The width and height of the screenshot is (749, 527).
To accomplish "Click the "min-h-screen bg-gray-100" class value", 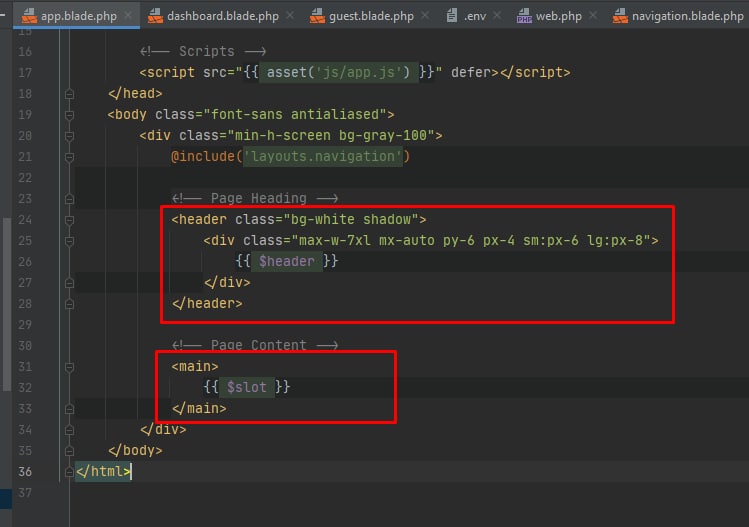I will 331,135.
